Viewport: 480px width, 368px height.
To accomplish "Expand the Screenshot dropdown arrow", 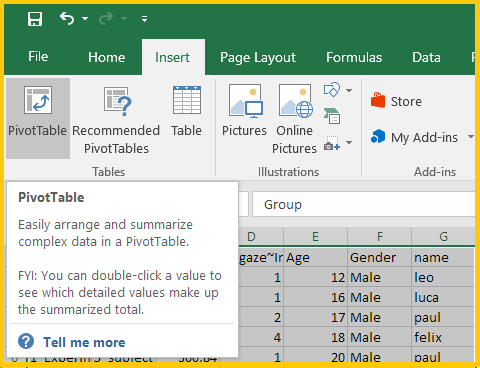I will [349, 143].
